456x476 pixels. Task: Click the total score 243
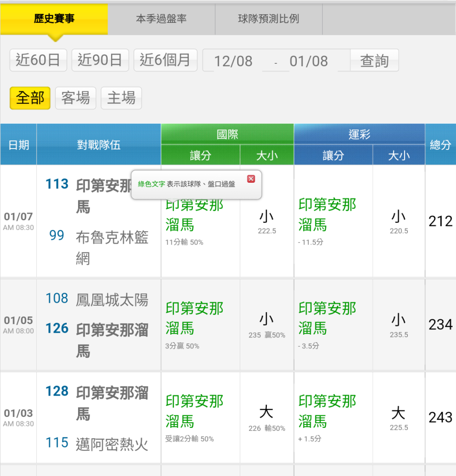click(440, 417)
